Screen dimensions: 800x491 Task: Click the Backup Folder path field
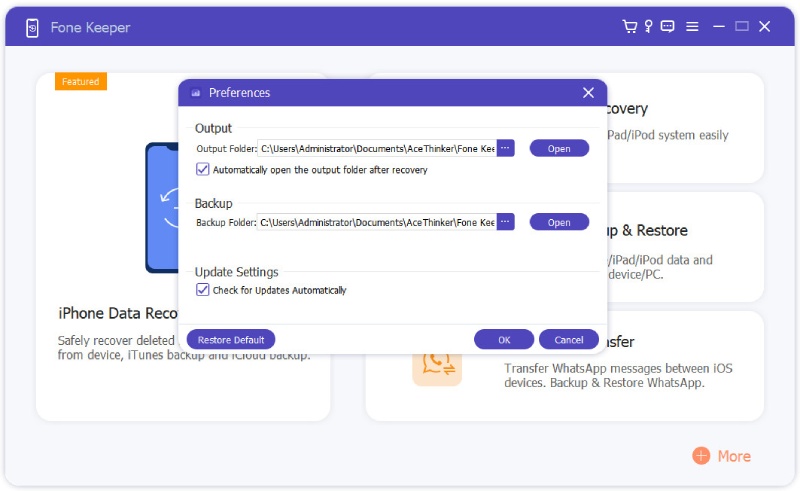click(376, 222)
